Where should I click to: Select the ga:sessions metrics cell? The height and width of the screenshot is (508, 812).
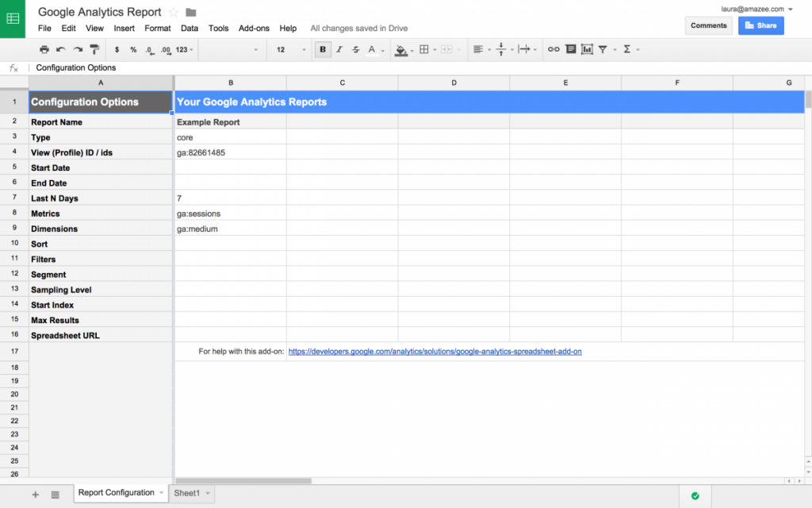tap(231, 214)
